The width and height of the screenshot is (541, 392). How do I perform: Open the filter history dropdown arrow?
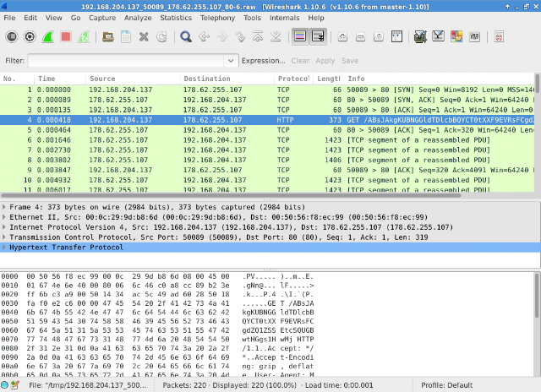(x=231, y=61)
